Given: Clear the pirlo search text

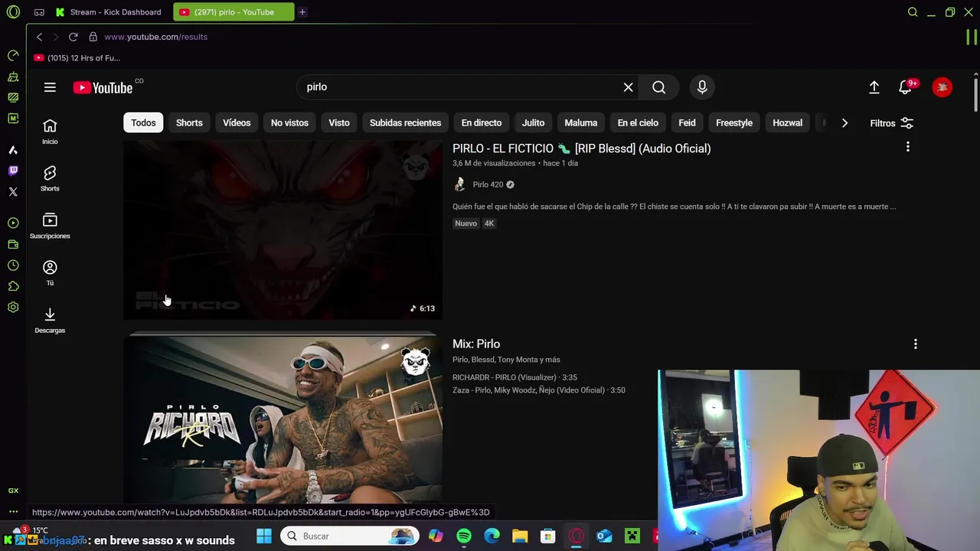Looking at the screenshot, I should (x=628, y=87).
